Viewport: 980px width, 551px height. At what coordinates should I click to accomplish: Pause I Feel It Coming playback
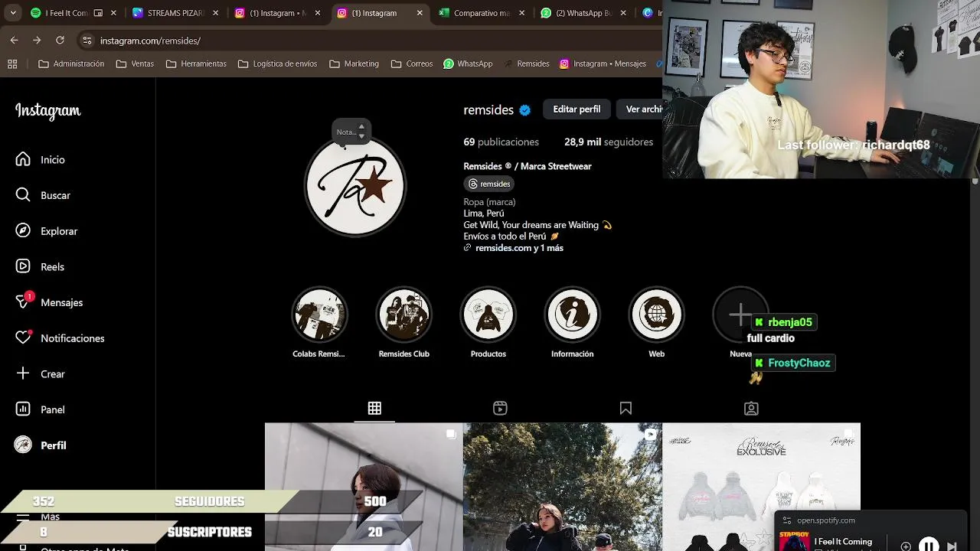click(929, 546)
